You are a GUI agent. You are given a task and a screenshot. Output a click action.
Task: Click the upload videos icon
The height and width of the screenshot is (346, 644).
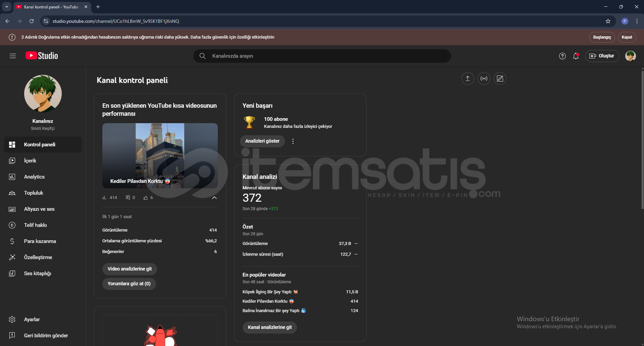pyautogui.click(x=467, y=79)
